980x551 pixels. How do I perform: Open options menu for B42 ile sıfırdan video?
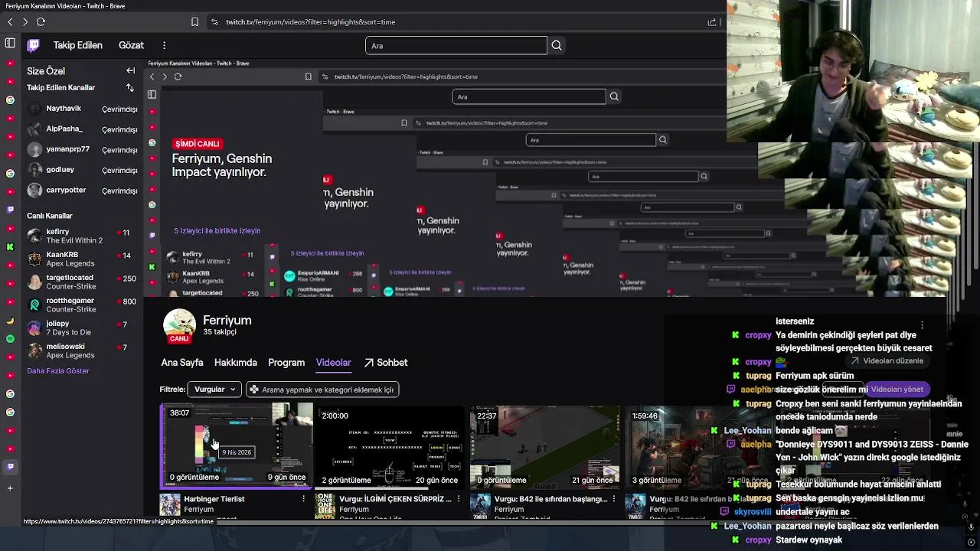click(613, 499)
